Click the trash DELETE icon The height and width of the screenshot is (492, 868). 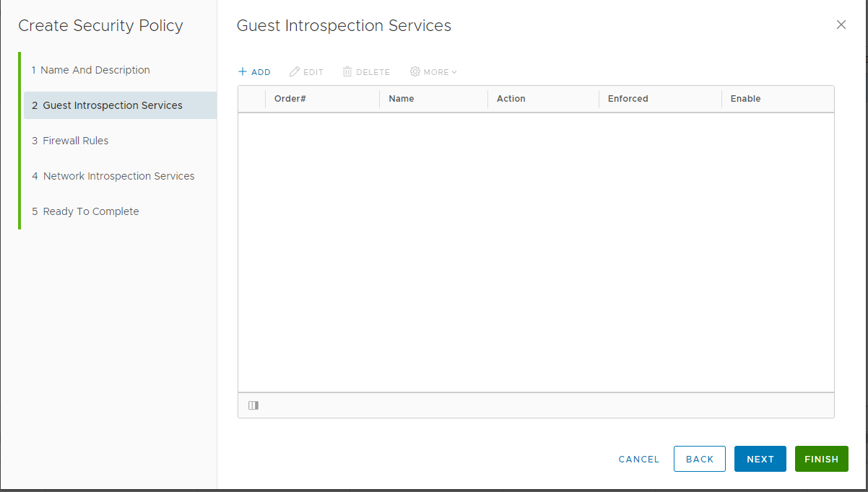[347, 72]
